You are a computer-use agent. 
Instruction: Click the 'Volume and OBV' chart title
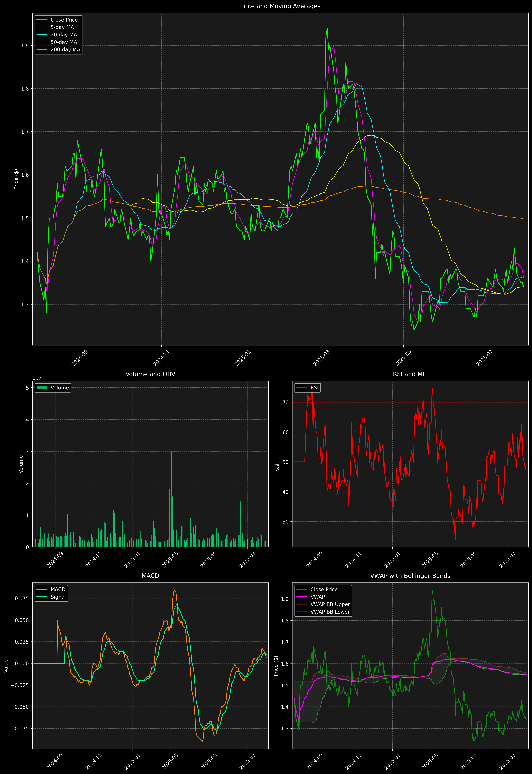tap(150, 374)
